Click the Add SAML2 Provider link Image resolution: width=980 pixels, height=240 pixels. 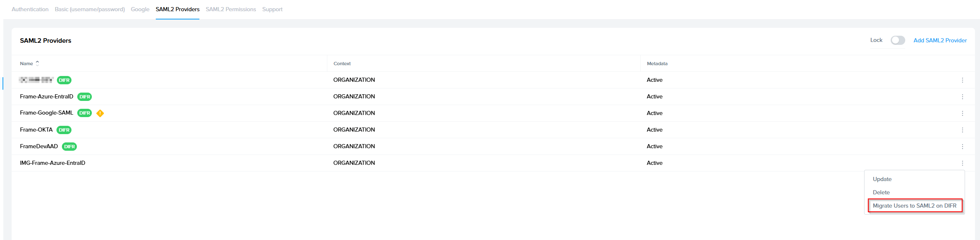(940, 40)
